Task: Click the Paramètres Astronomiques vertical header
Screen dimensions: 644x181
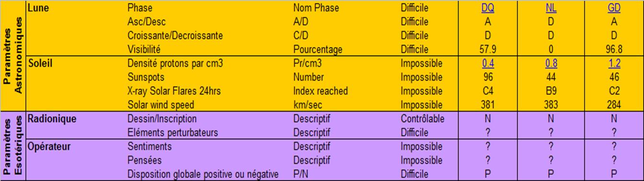Action: click(x=13, y=56)
